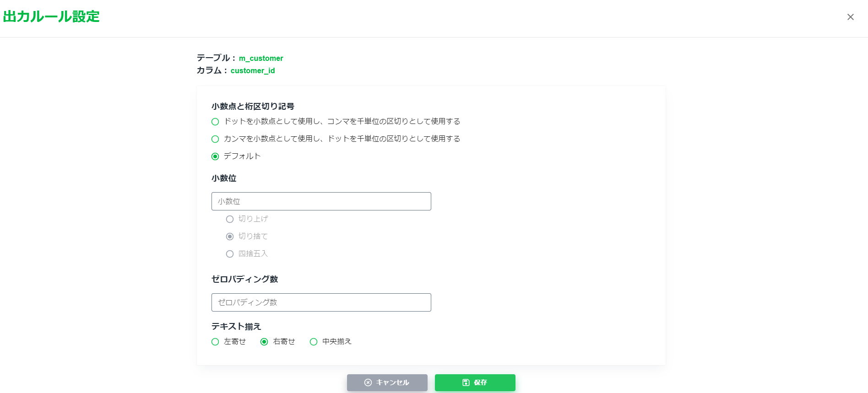This screenshot has width=868, height=393.
Task: Choose the 切り上げ rounding option
Action: [230, 219]
